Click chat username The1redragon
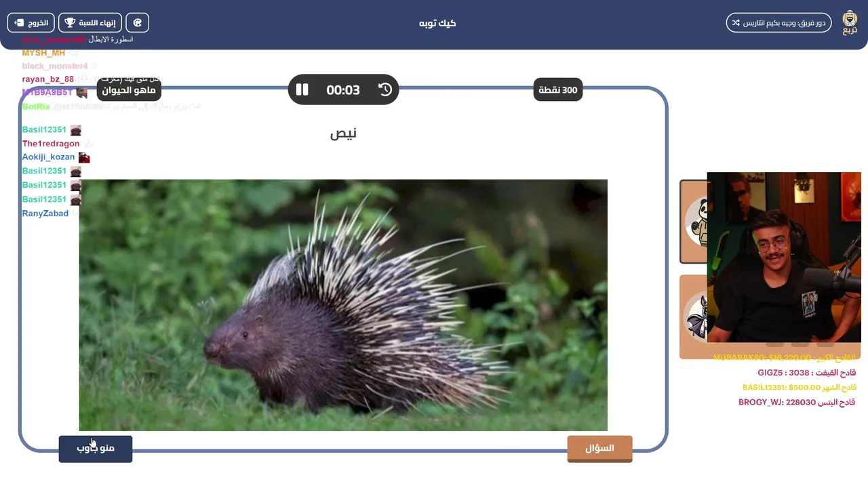 pyautogui.click(x=51, y=144)
